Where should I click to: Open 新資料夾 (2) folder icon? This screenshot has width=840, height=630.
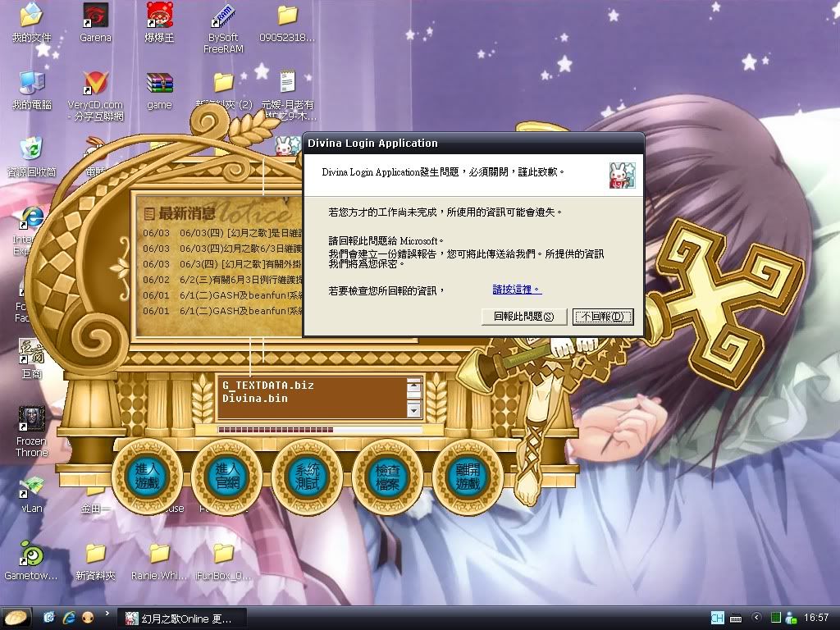[x=223, y=90]
